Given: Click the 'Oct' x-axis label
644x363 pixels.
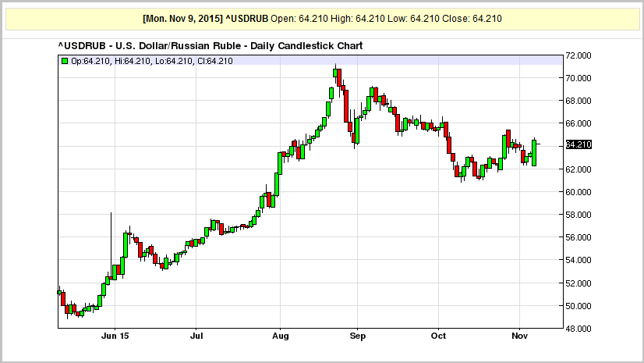Looking at the screenshot, I should tap(438, 336).
